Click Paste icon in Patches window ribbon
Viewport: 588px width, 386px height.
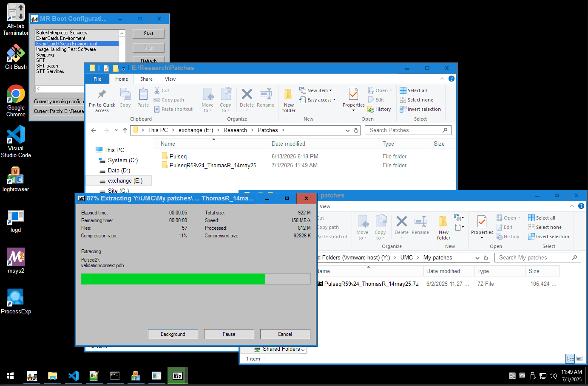pos(143,97)
